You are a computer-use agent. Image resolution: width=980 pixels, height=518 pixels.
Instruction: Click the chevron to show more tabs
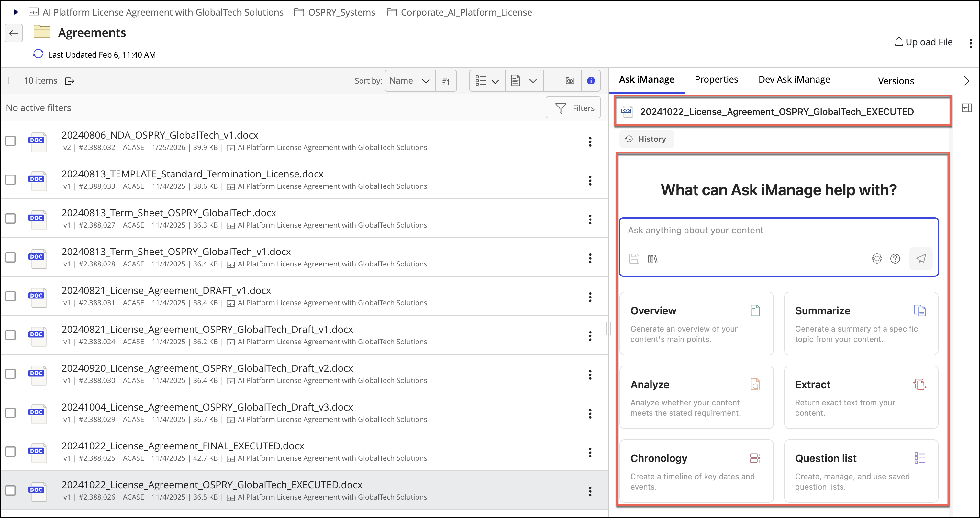pos(967,81)
